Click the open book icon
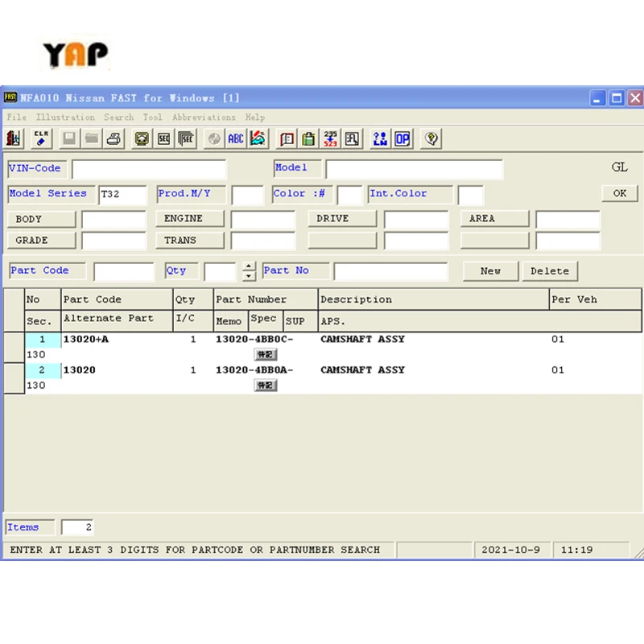 pos(287,138)
